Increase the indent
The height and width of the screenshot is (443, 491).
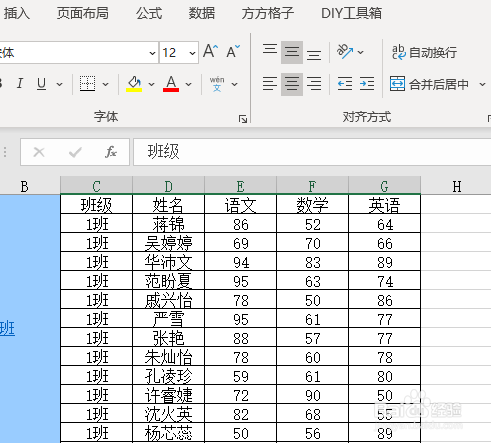367,84
